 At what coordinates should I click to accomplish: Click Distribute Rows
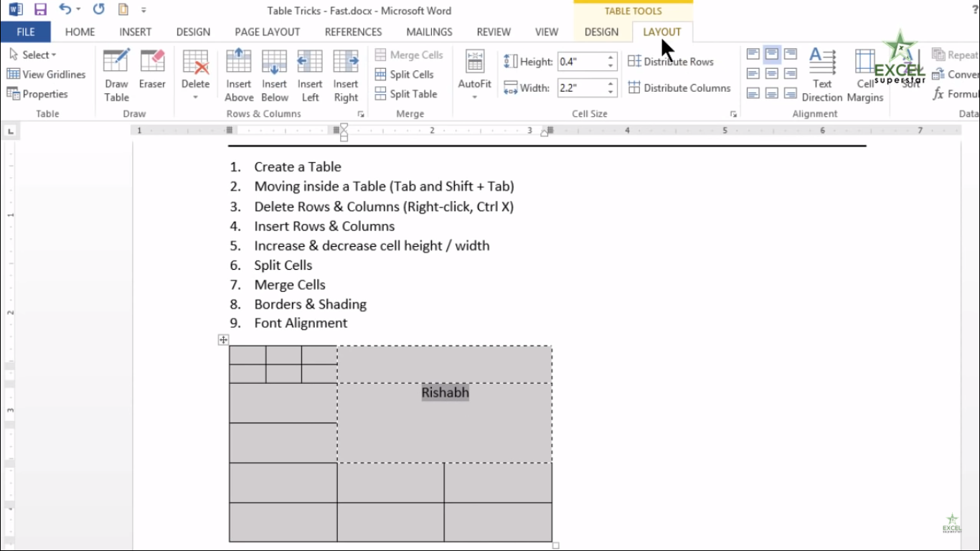[671, 61]
